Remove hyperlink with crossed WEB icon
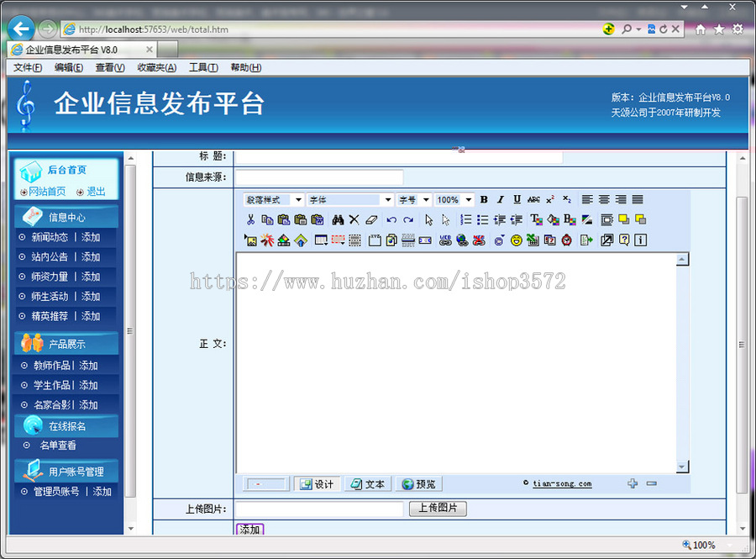Viewport: 756px width, 559px height. pyautogui.click(x=479, y=240)
